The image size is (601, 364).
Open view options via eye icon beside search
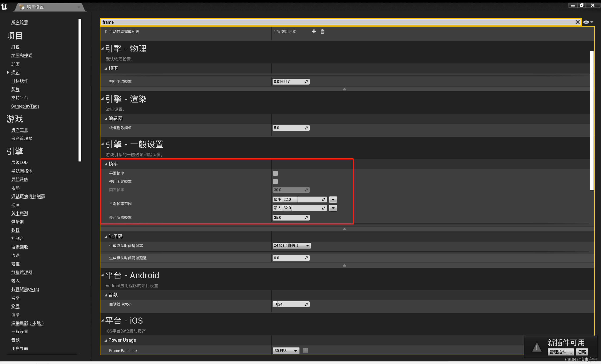click(586, 22)
